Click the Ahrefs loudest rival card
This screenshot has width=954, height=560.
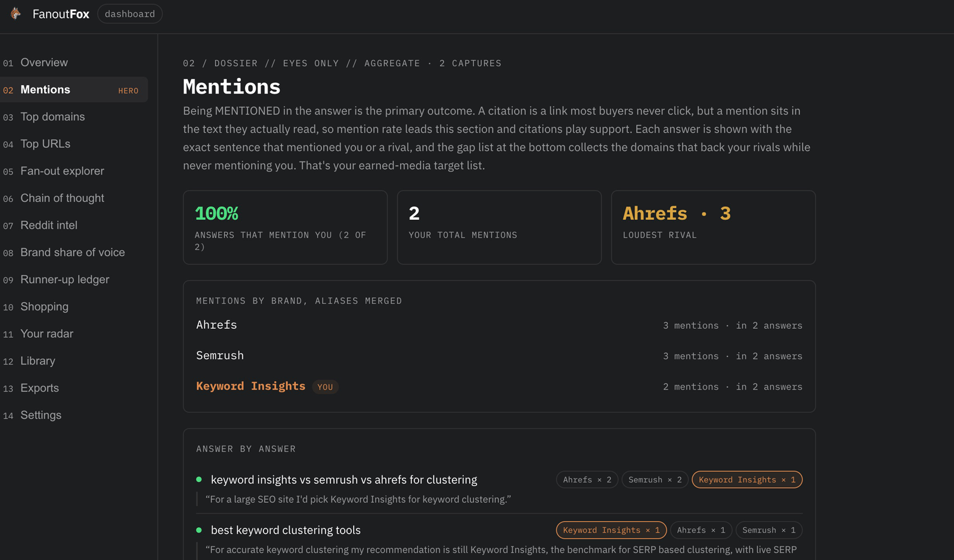pyautogui.click(x=713, y=228)
